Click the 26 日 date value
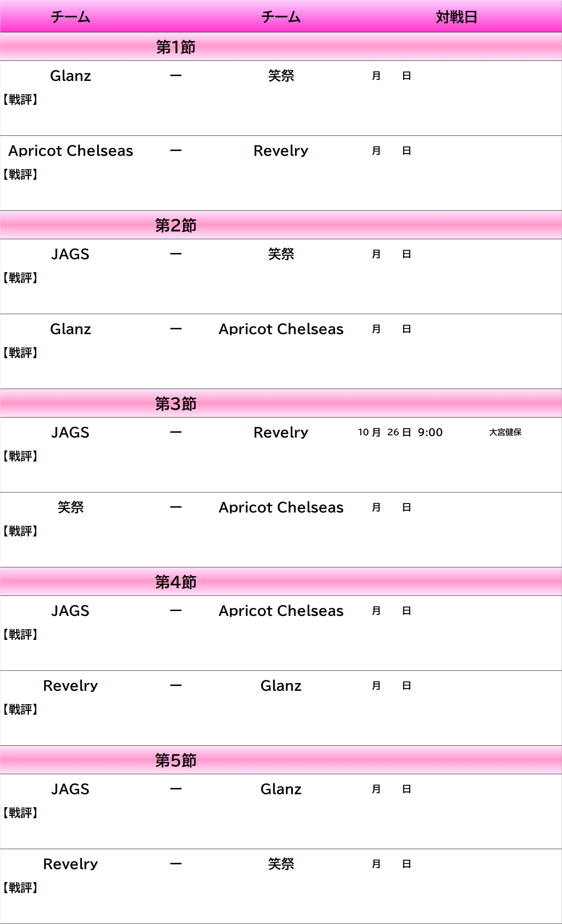The width and height of the screenshot is (562, 924). [x=399, y=432]
